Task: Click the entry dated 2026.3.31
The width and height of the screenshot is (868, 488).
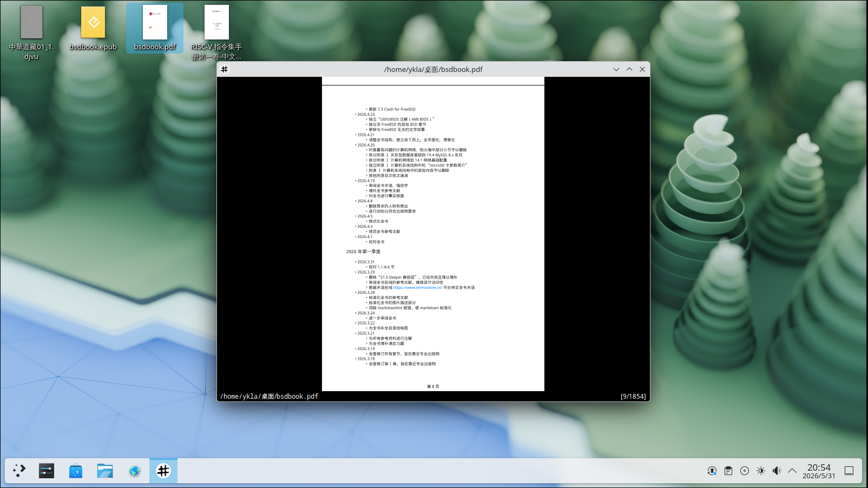Action: (x=366, y=262)
